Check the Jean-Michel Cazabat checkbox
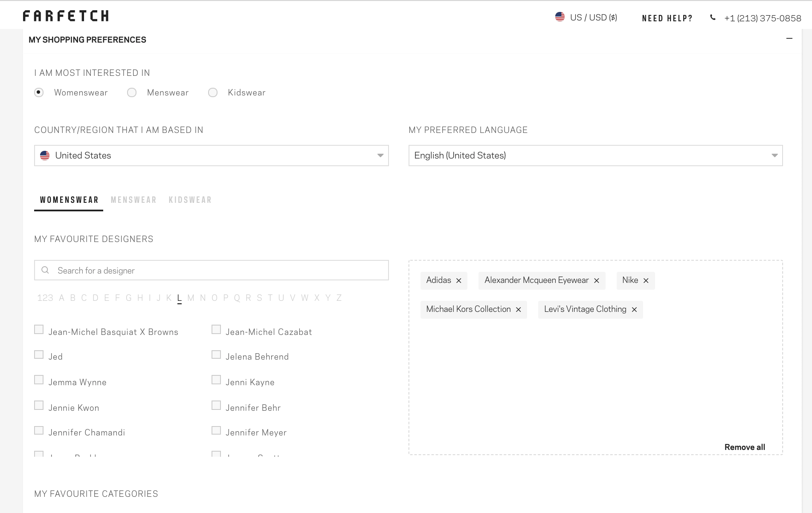This screenshot has width=812, height=513. 216,329
